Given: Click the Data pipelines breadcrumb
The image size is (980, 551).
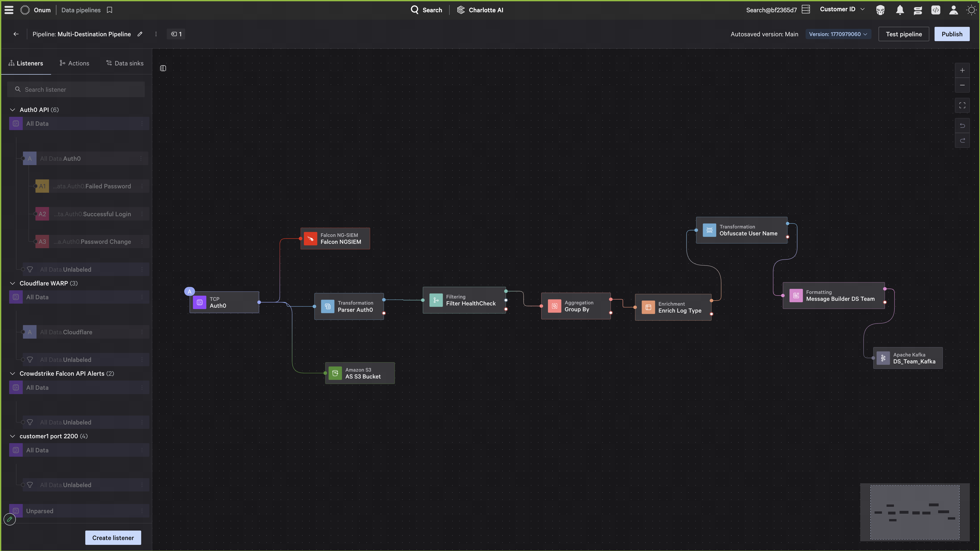Looking at the screenshot, I should [x=81, y=10].
